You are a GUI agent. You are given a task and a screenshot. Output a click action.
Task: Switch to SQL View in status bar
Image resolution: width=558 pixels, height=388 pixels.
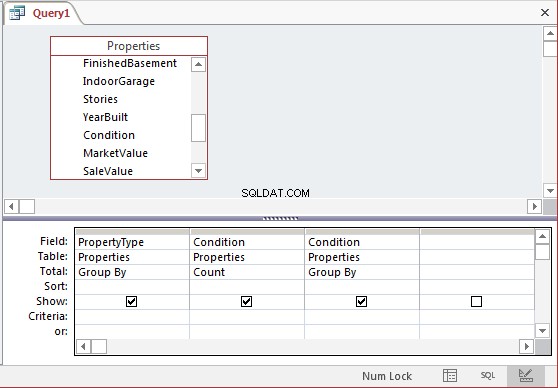pos(488,376)
